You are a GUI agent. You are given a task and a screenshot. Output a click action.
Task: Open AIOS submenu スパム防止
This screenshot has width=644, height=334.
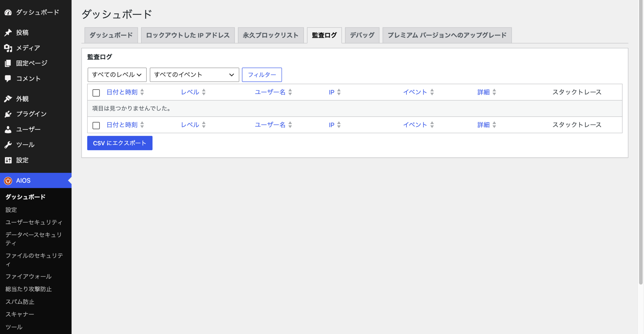20,302
